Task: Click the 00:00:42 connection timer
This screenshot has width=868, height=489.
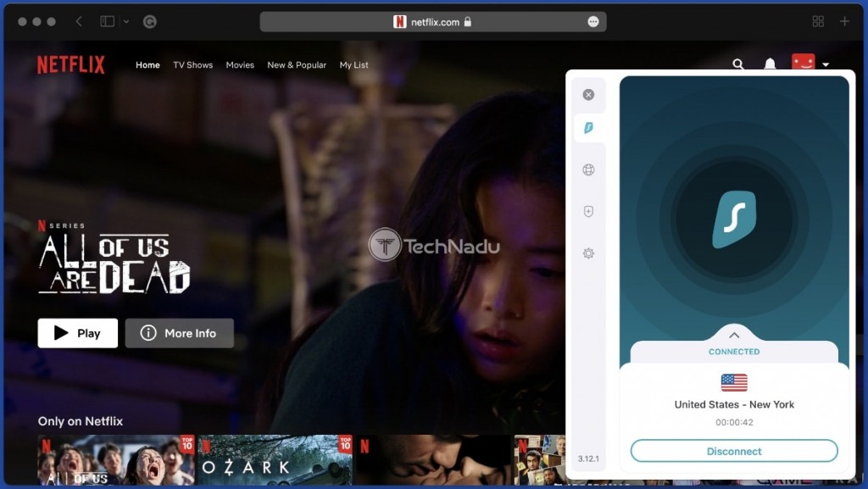Action: (734, 422)
